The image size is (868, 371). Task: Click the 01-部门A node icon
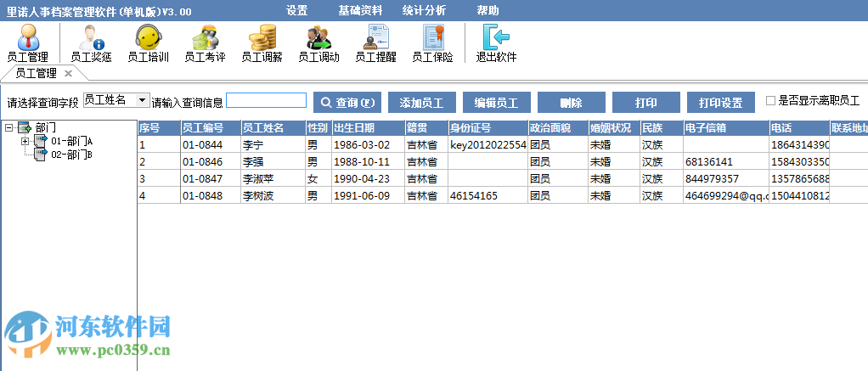(42, 141)
